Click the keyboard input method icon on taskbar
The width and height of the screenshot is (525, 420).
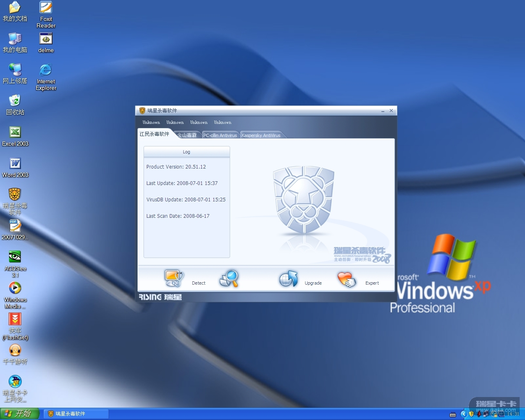(453, 414)
